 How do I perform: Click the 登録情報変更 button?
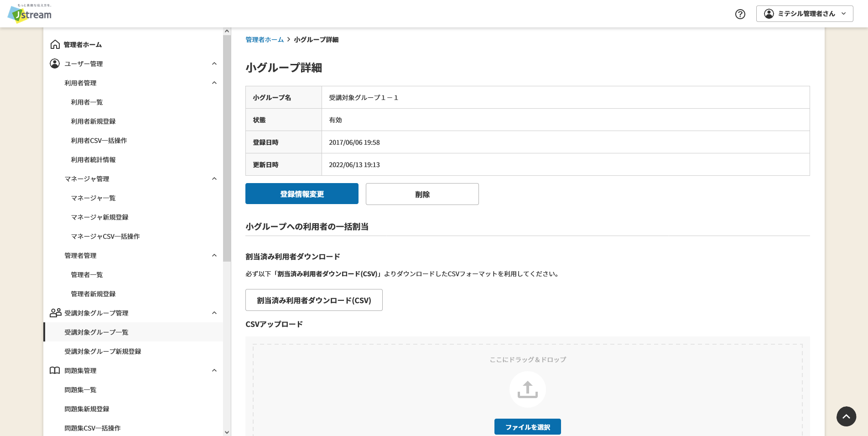click(302, 194)
